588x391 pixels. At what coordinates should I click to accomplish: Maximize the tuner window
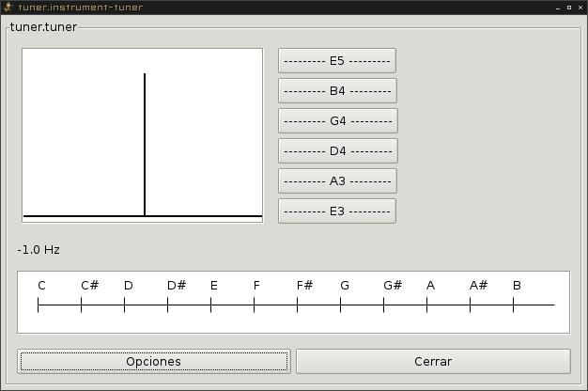coord(567,7)
